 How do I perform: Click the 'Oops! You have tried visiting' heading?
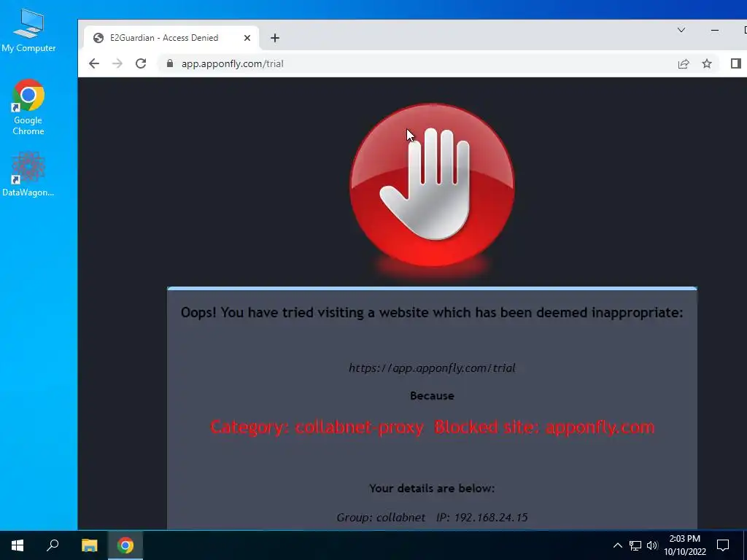click(x=432, y=313)
